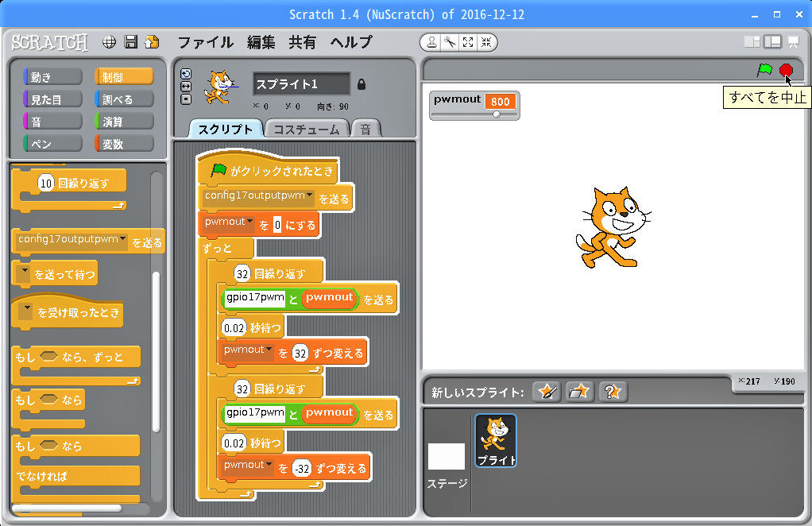
Task: Click the horizontal scrollbar of the block palette
Action: click(68, 509)
